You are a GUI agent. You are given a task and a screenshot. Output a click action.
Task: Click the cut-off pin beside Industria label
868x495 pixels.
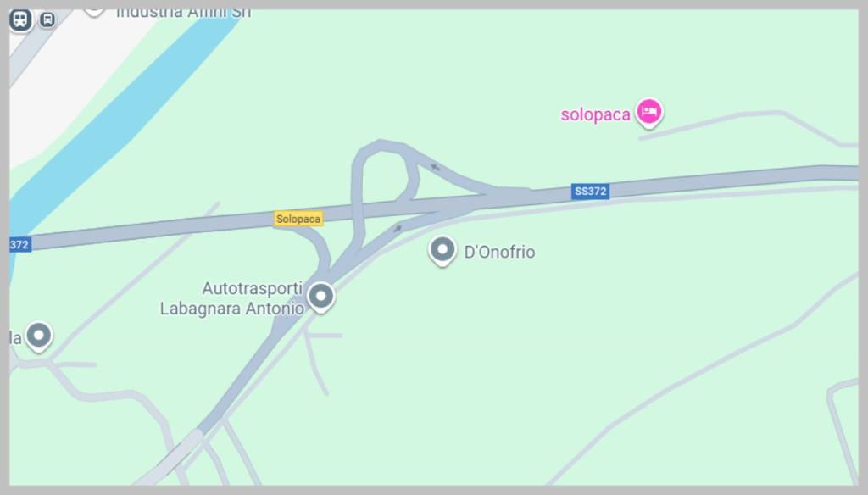click(x=94, y=12)
